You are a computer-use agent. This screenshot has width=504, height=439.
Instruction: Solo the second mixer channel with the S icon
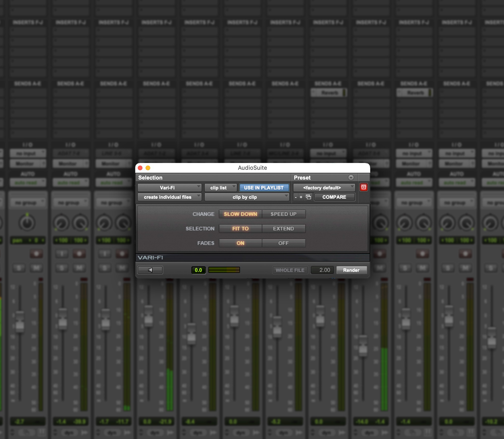62,268
